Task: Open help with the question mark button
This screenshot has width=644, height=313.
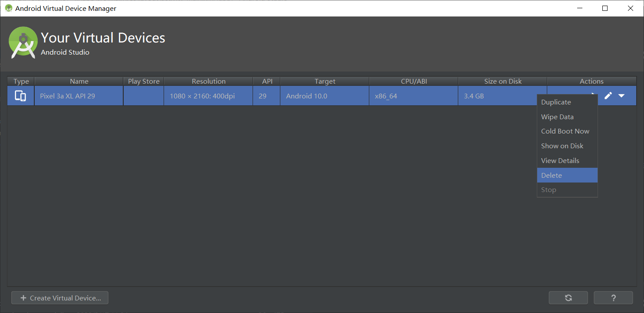Action: pos(613,298)
